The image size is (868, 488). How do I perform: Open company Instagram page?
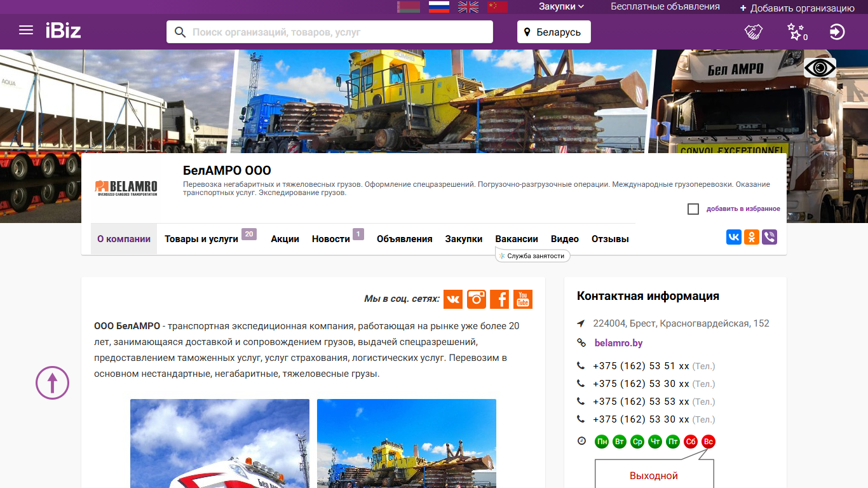[477, 299]
